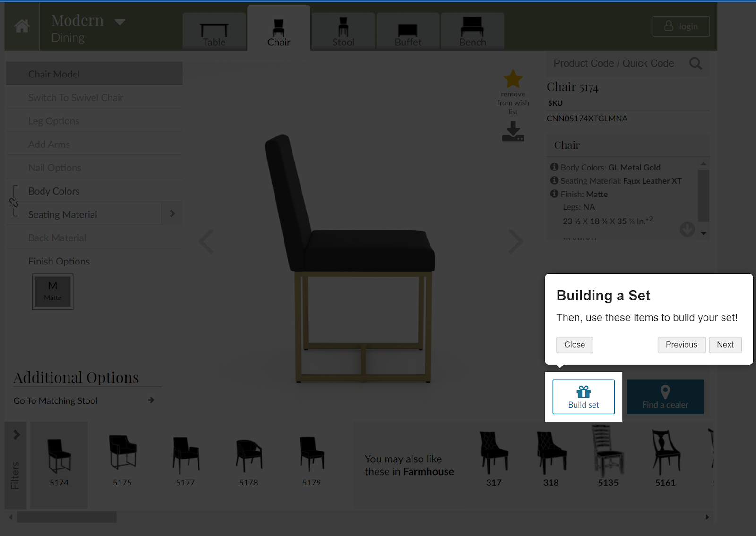
Task: Go to the home page icon
Action: [x=22, y=26]
